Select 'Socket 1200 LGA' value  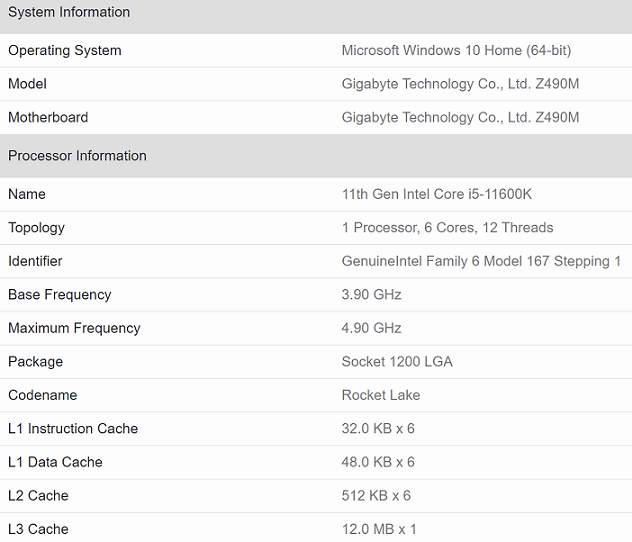(x=397, y=361)
